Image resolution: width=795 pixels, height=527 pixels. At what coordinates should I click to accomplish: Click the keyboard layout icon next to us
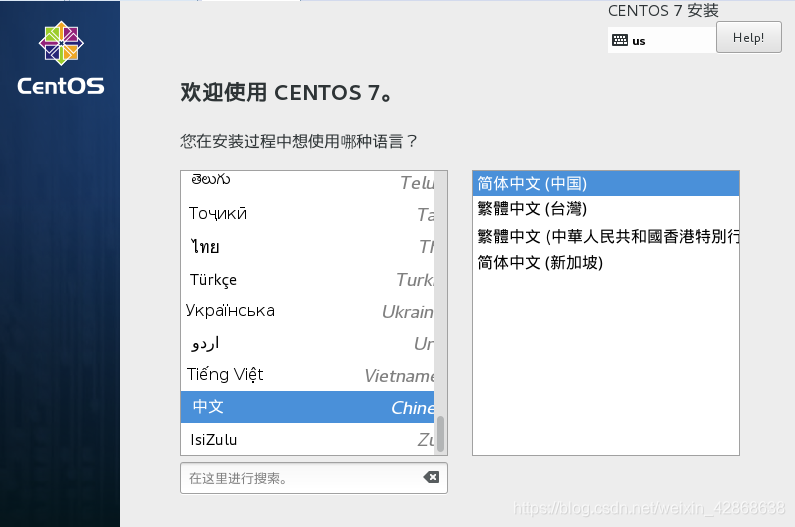click(620, 40)
